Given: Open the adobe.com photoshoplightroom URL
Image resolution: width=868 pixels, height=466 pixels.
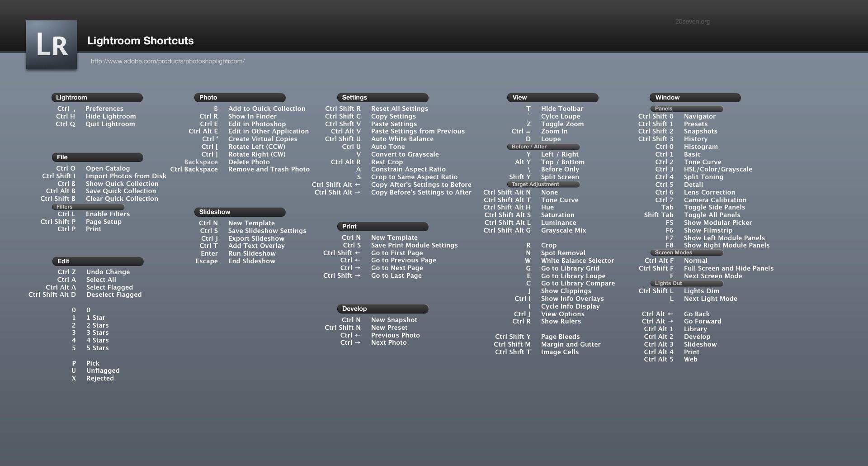Looking at the screenshot, I should (x=168, y=61).
